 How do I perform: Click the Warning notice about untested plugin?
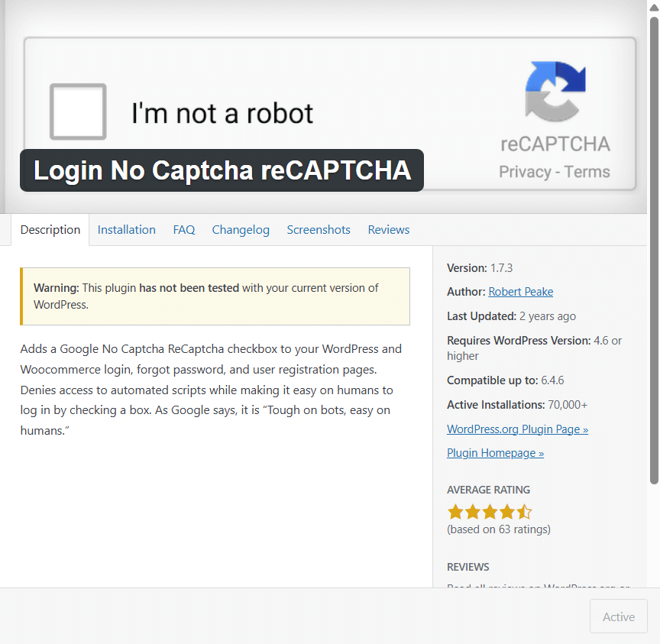tap(215, 296)
